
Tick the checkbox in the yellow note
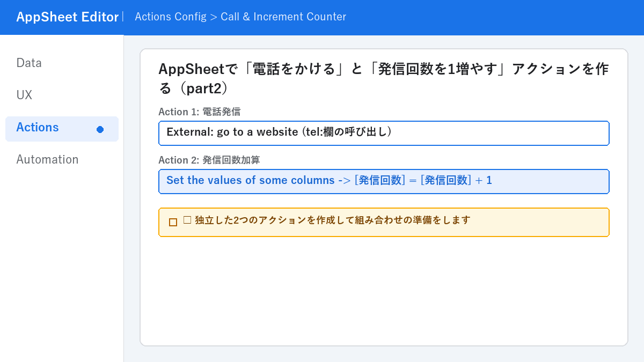coord(173,222)
